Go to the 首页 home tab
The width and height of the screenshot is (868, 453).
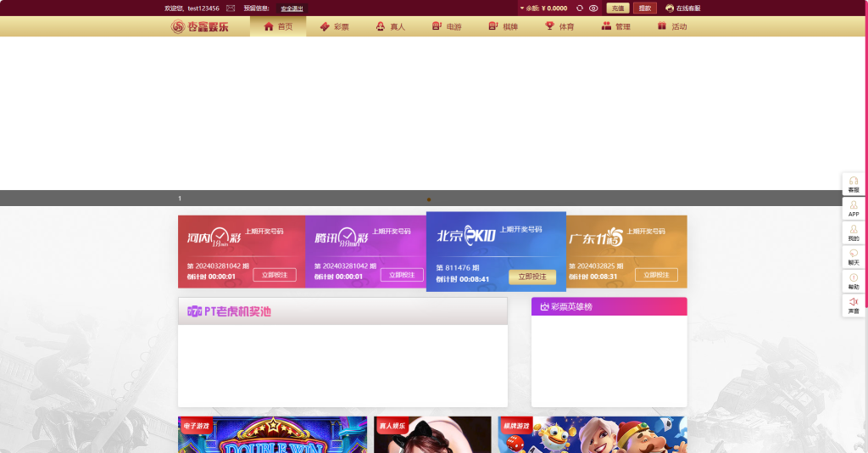coord(277,26)
